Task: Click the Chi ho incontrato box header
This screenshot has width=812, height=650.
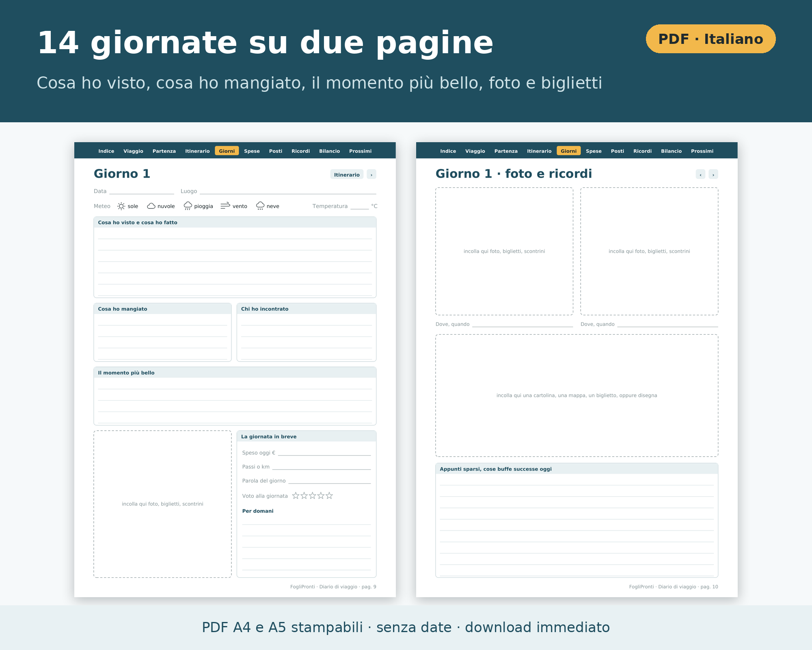Action: (307, 309)
